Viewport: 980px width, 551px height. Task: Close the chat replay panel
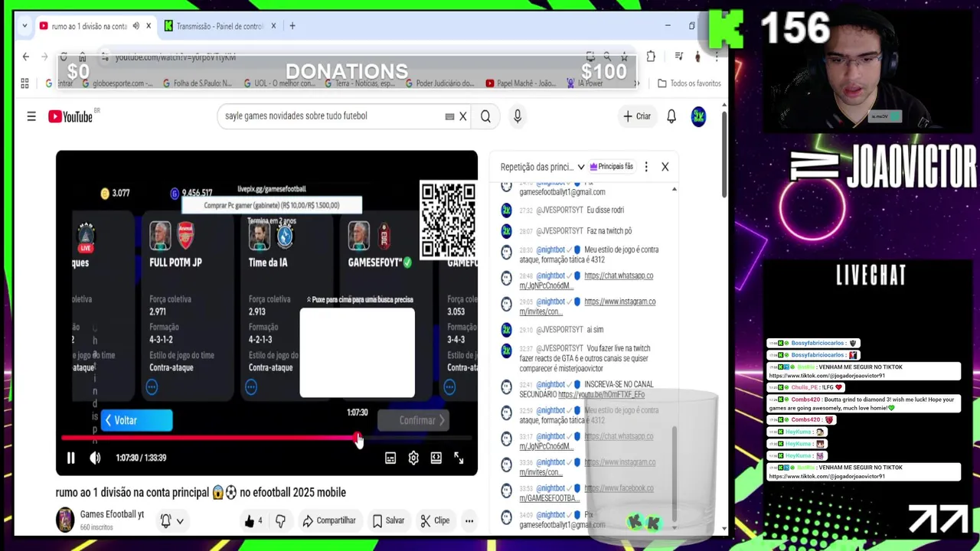(665, 167)
